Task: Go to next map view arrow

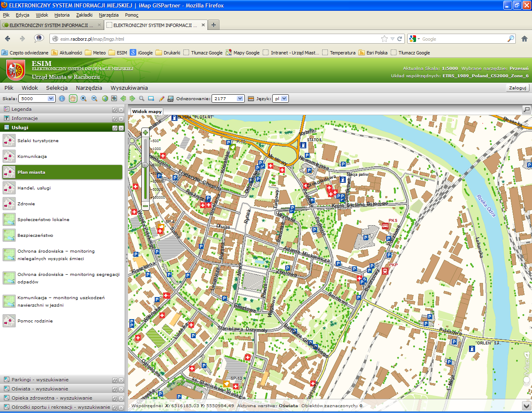Action: (132, 98)
